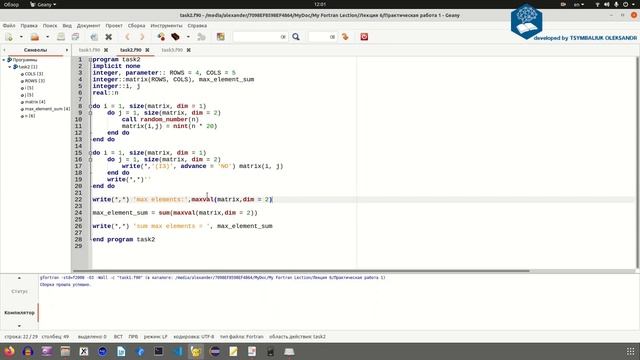Collapse the do-loop fold at line 15
Image resolution: width=640 pixels, height=360 pixels.
pyautogui.click(x=90, y=153)
